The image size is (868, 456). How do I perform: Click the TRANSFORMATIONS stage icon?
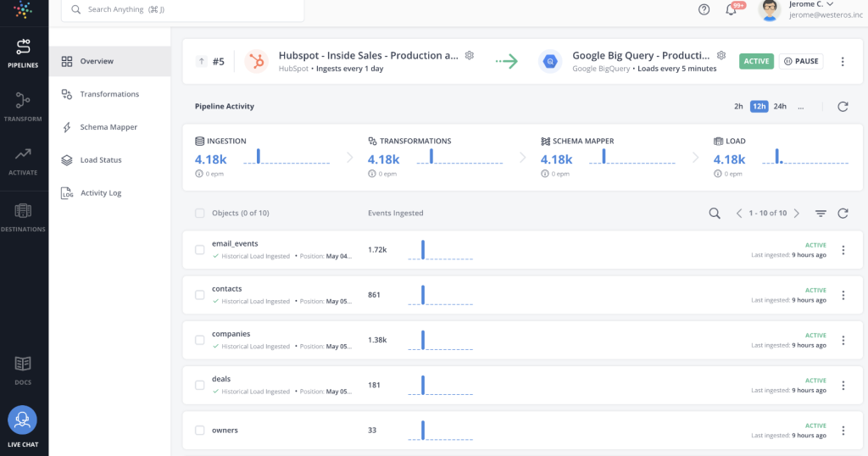(x=373, y=141)
